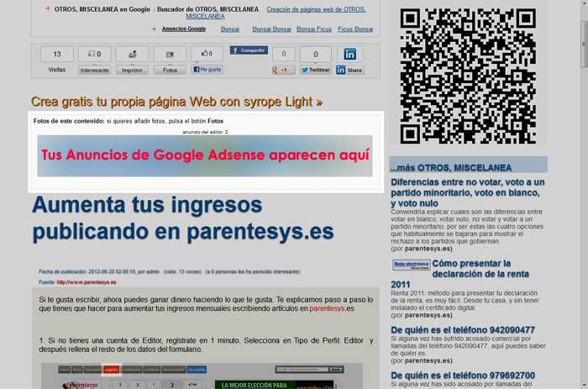Click the LinkedIn Share button

click(x=349, y=70)
